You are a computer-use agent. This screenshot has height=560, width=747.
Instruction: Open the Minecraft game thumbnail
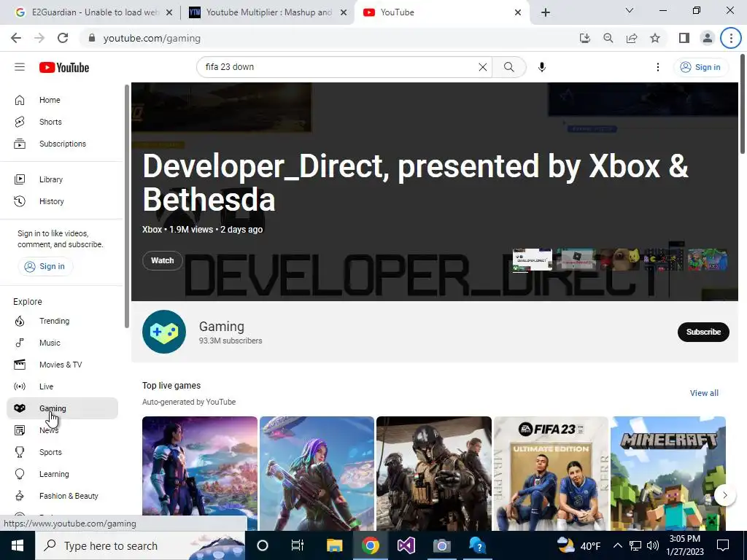coord(668,473)
